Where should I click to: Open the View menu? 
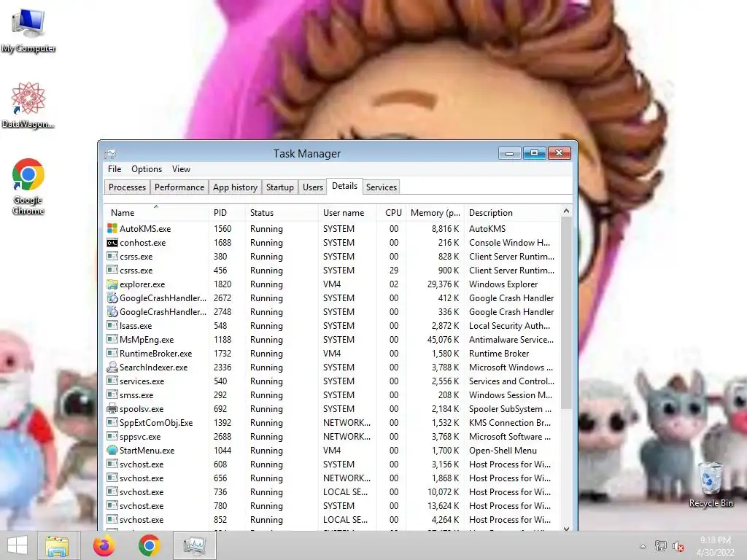(181, 169)
